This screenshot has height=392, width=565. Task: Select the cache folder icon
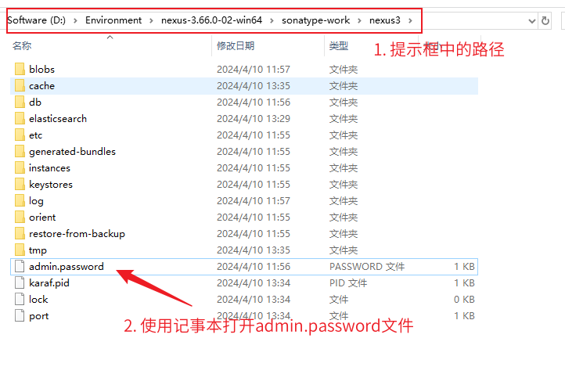tap(20, 86)
